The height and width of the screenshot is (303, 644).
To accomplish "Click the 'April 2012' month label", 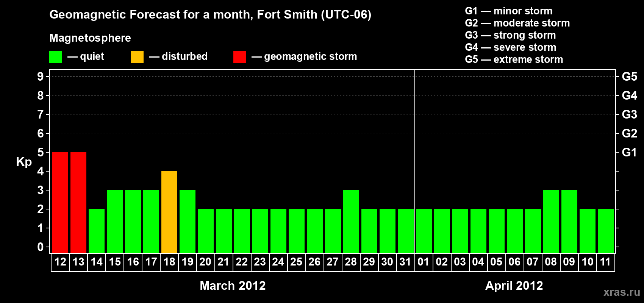I will [x=514, y=286].
